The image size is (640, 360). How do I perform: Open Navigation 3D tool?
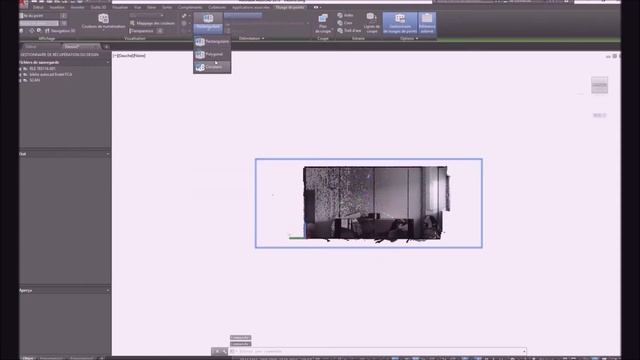60,31
